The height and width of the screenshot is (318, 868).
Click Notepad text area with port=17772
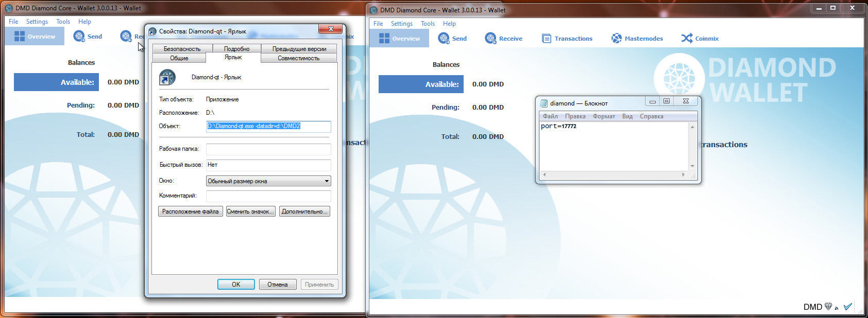(614, 146)
